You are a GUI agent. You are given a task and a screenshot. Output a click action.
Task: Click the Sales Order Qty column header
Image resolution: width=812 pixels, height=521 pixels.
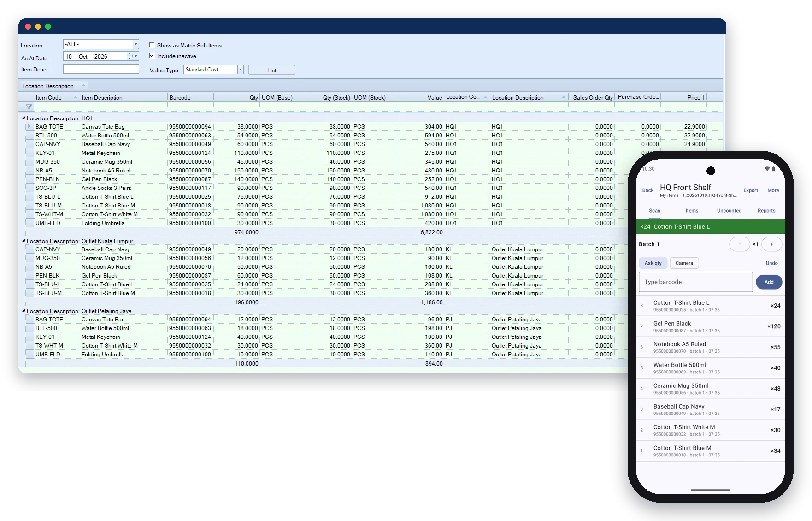[592, 97]
